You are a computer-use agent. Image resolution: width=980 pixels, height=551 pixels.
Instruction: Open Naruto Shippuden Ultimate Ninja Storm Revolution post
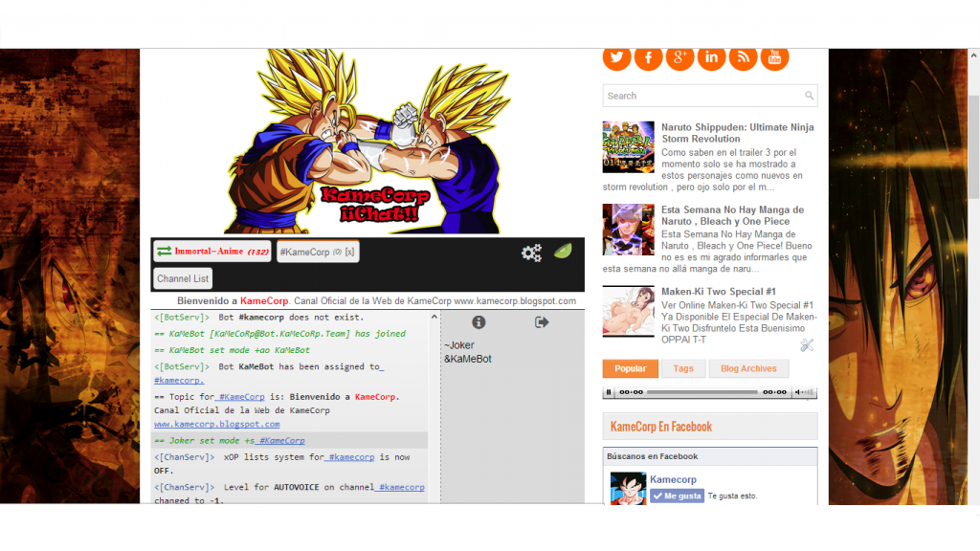click(738, 133)
